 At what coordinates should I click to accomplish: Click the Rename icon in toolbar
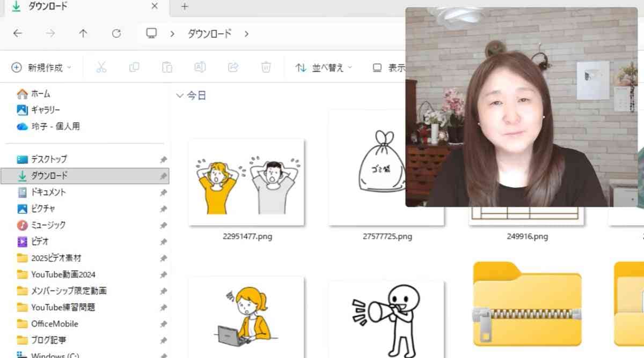(200, 68)
